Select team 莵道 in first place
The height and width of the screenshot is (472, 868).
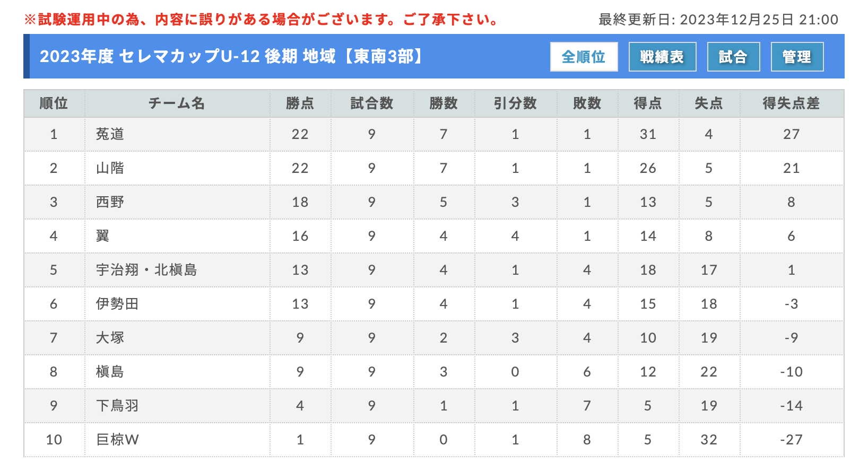[110, 134]
